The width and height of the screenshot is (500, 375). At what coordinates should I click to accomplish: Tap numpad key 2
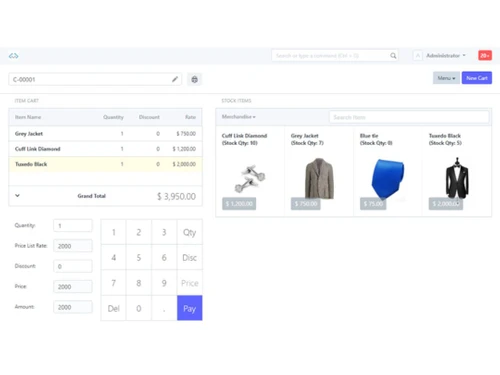click(139, 232)
